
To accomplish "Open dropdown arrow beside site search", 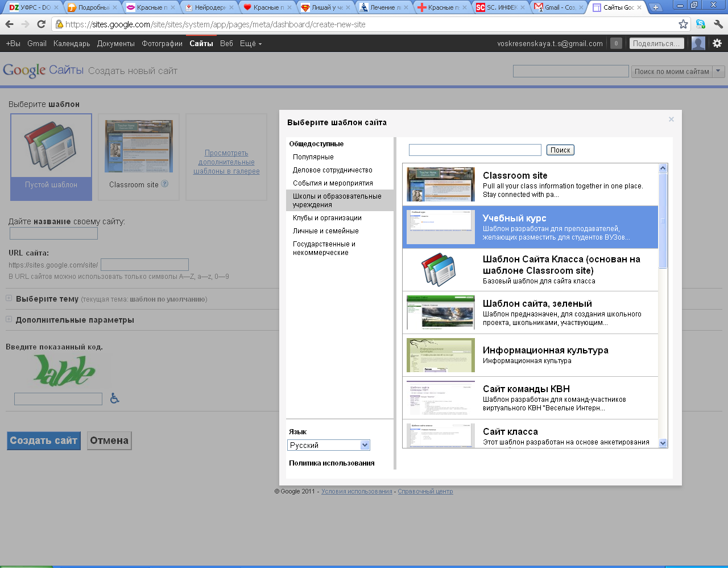I will coord(719,71).
